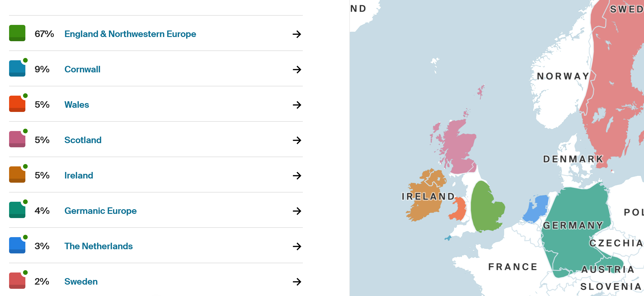This screenshot has height=296, width=644.
Task: Click the green England swatch
Action: click(17, 33)
